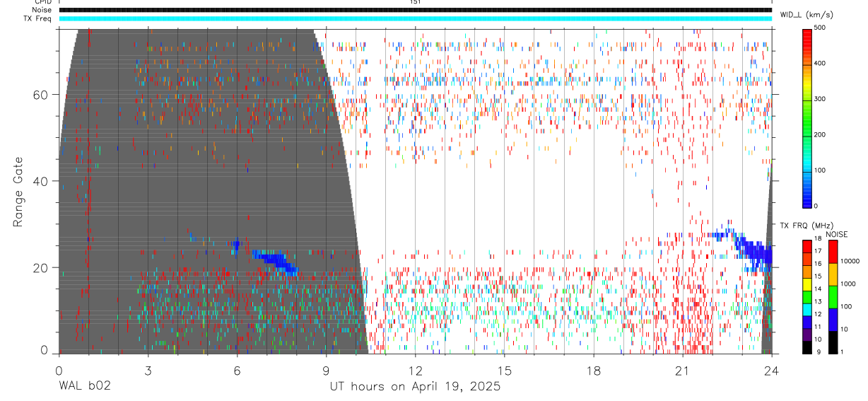This screenshot has height=401, width=868.
Task: Click the CPID value '151'
Action: coord(415,2)
